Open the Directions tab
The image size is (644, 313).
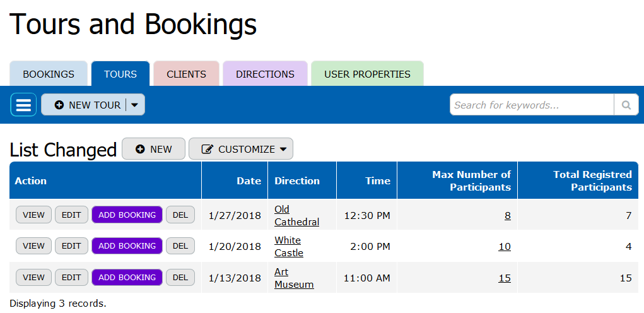pyautogui.click(x=265, y=74)
